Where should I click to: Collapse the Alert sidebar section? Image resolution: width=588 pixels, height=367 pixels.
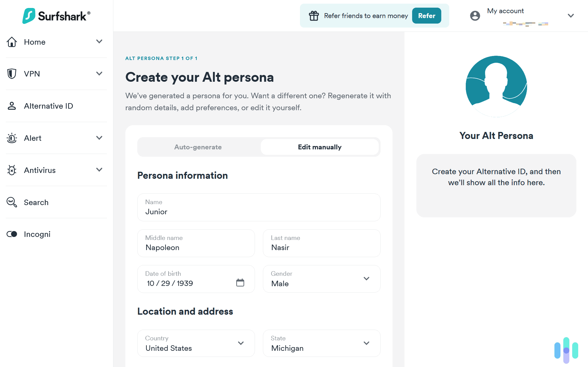pos(99,138)
